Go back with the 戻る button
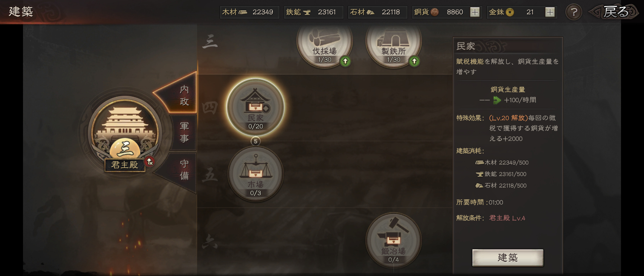 click(615, 12)
